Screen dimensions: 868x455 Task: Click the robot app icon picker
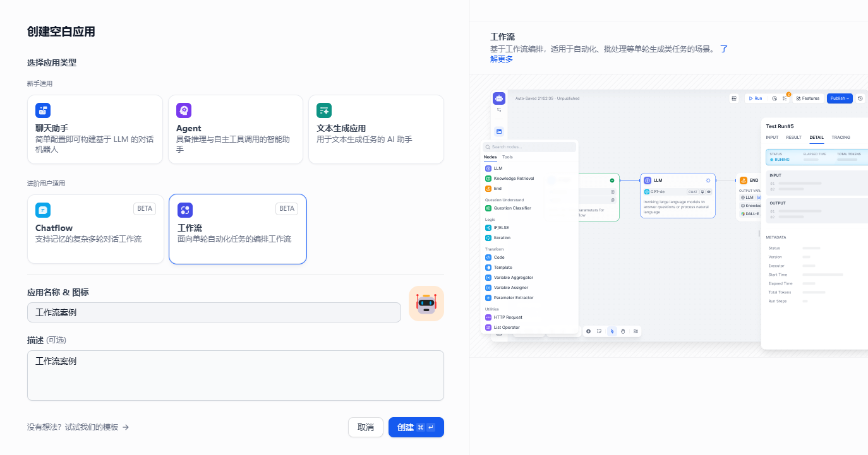426,304
